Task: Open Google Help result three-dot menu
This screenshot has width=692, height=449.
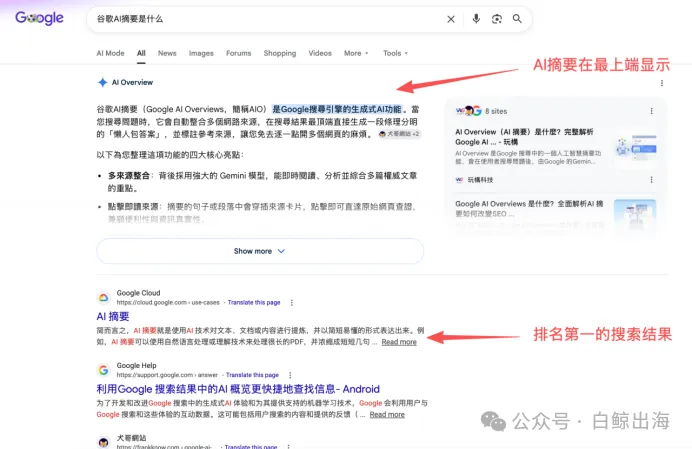Action: coord(290,375)
